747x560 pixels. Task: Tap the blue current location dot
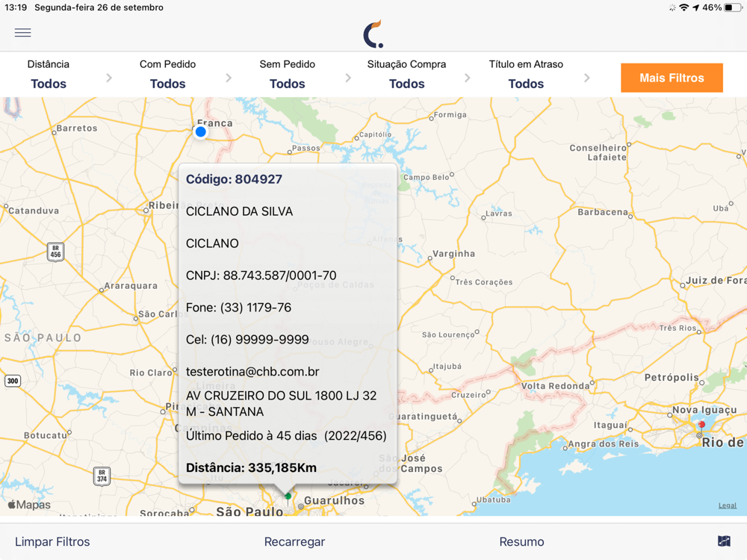(200, 132)
